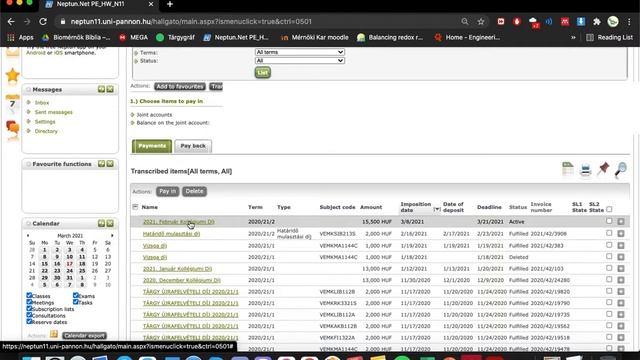The image size is (640, 360).
Task: Print the transcribed items list
Action: pyautogui.click(x=585, y=169)
